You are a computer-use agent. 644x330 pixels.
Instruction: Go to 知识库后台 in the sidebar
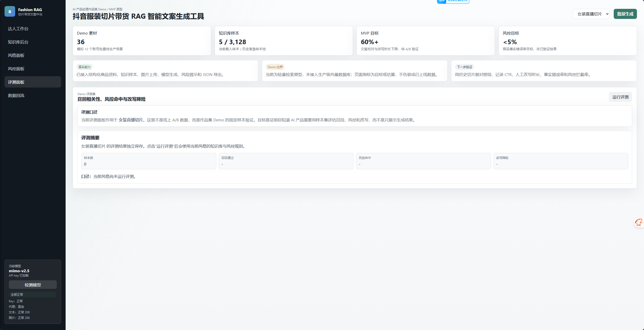tap(33, 42)
